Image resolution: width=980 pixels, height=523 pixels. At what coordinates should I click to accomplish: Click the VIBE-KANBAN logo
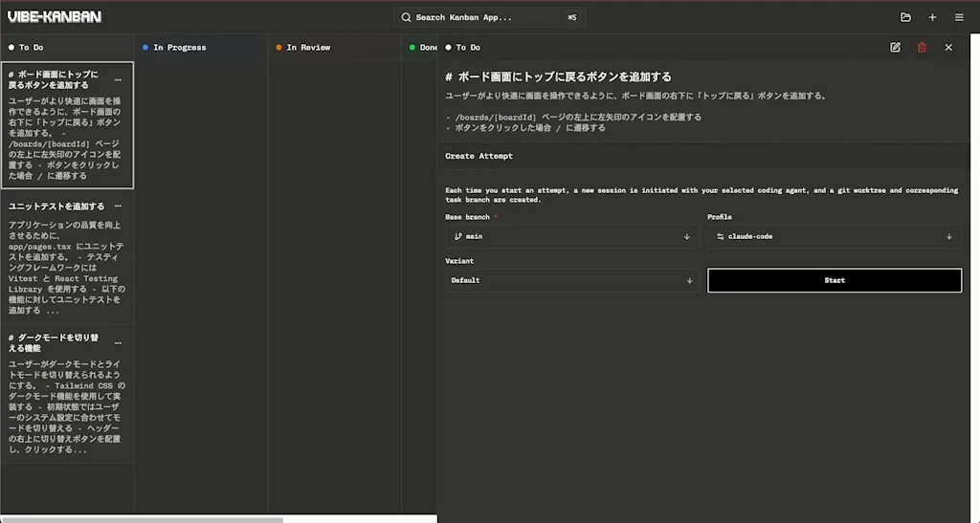click(x=55, y=17)
